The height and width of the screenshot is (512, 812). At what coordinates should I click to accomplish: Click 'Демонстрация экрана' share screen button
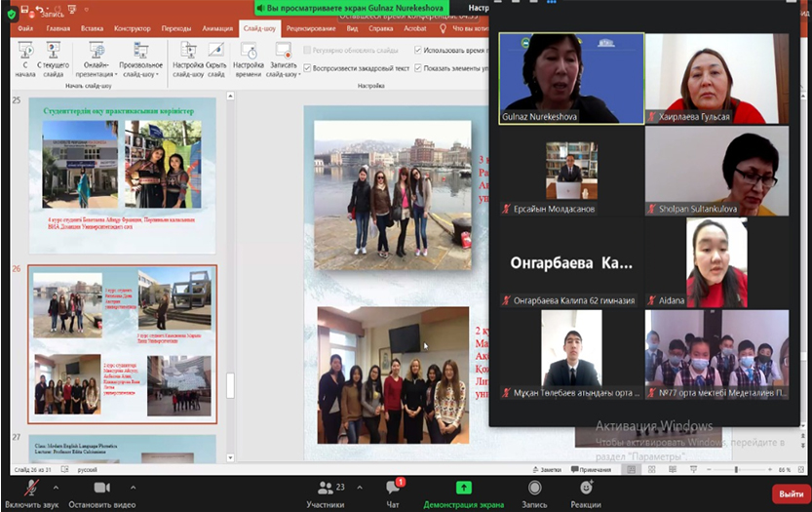click(463, 489)
